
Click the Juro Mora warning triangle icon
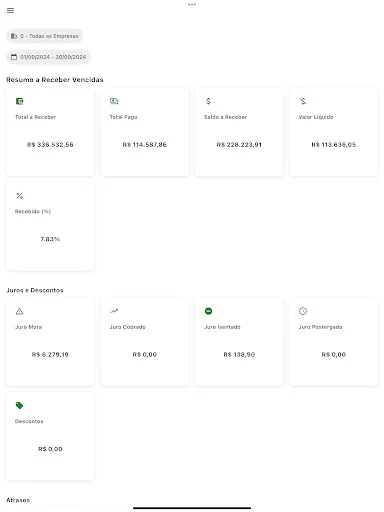tap(19, 311)
